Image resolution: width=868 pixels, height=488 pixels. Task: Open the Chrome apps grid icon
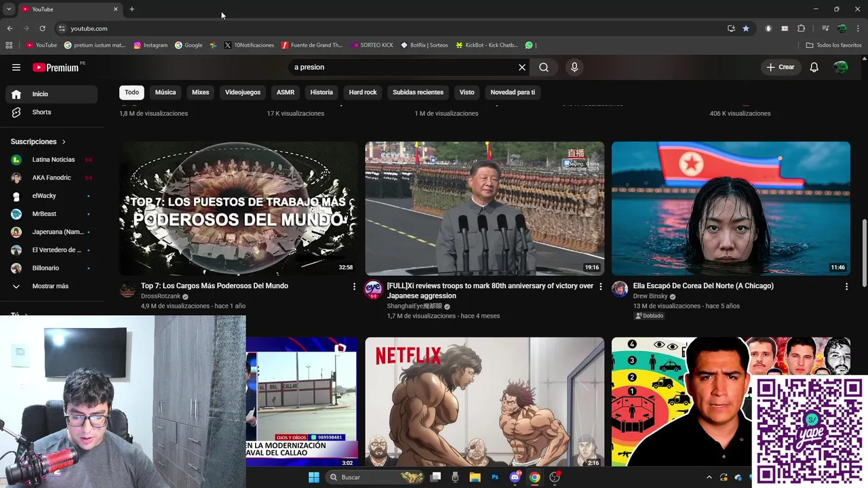tap(9, 45)
